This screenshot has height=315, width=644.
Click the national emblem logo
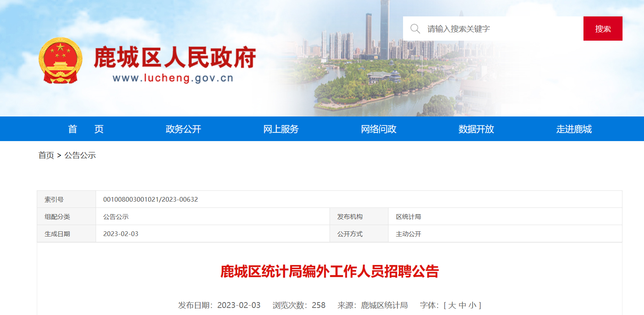coord(61,60)
